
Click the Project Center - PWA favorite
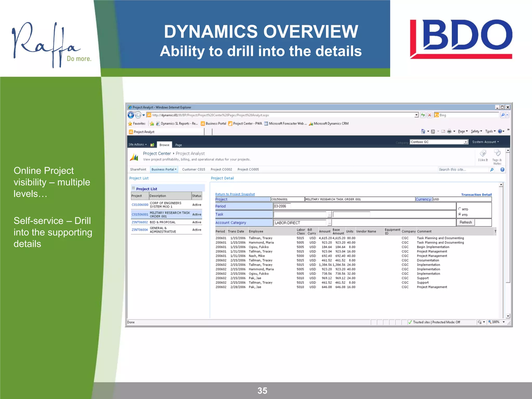tap(245, 124)
